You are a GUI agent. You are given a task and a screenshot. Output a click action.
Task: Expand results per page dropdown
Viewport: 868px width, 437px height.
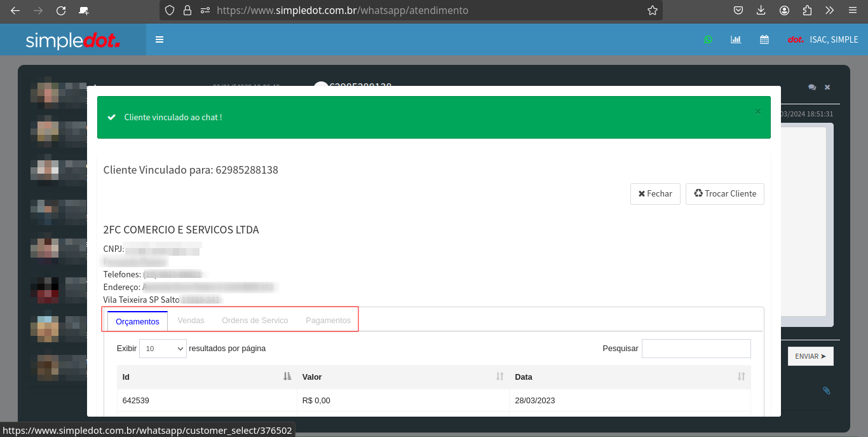pos(163,349)
